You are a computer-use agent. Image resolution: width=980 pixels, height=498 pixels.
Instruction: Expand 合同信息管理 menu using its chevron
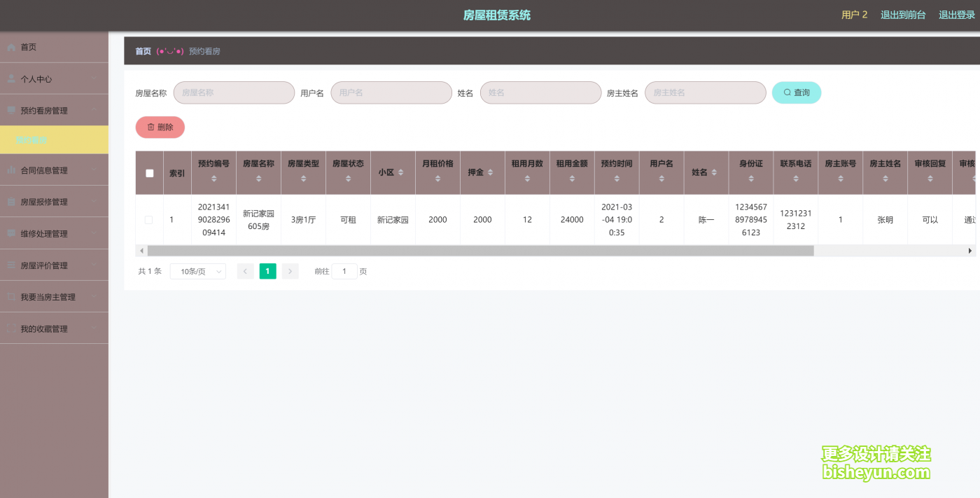point(93,170)
